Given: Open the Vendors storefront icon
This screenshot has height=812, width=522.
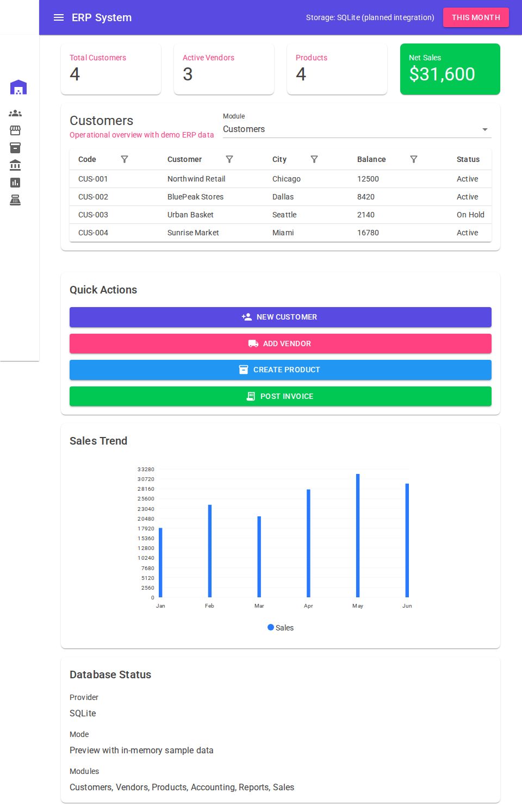Looking at the screenshot, I should pos(15,130).
